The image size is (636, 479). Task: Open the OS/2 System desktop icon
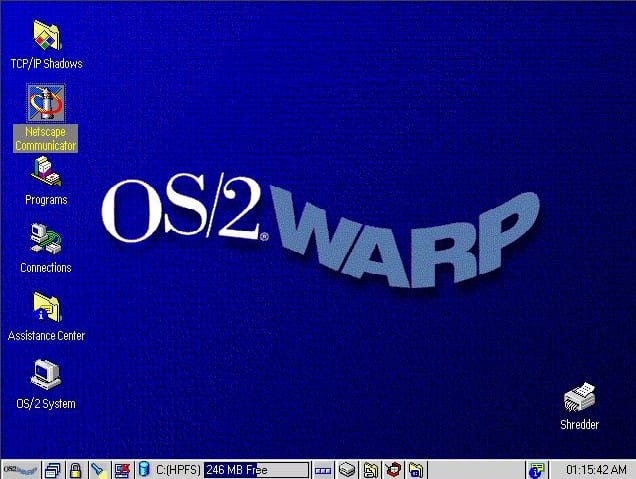point(46,375)
